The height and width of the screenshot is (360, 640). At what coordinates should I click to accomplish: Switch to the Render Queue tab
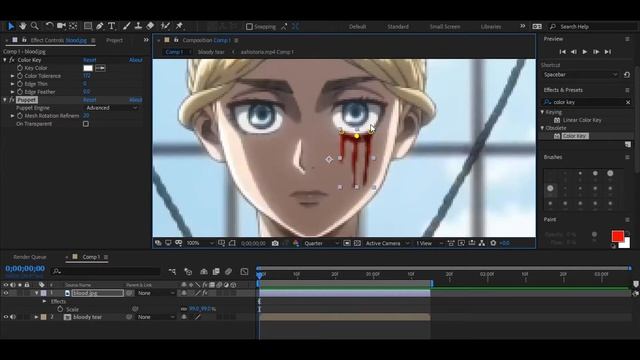30,257
